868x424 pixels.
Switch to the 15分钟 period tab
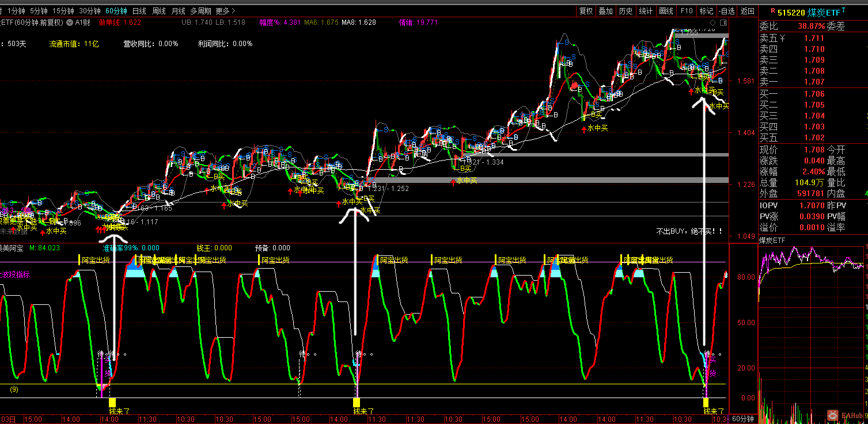click(63, 11)
